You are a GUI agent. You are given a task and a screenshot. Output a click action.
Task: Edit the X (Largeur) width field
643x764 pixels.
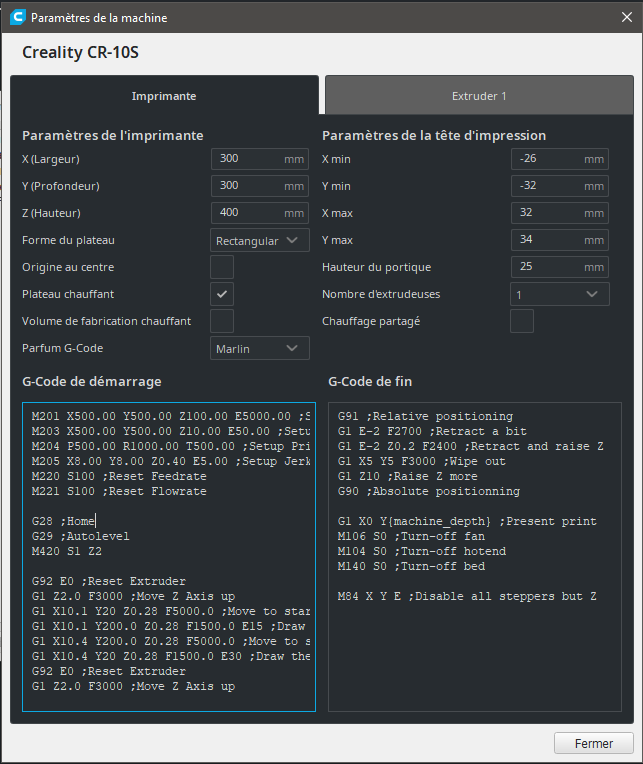click(260, 159)
